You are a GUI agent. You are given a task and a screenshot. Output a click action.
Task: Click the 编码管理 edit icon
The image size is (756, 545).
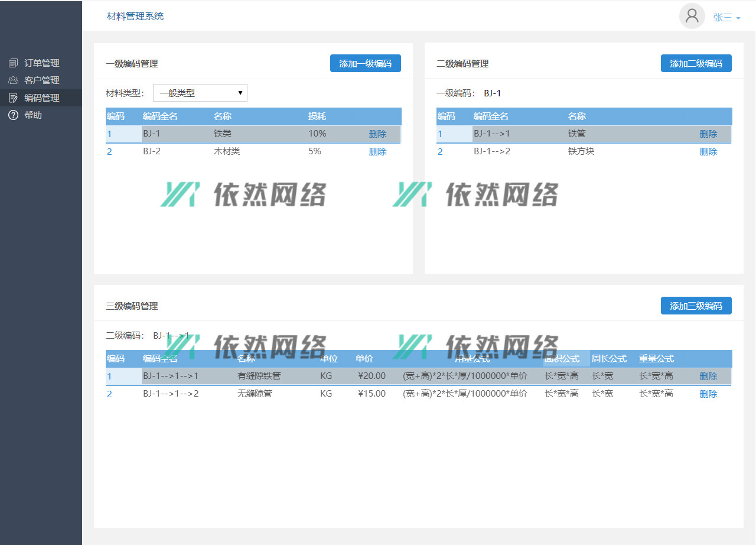(x=13, y=98)
